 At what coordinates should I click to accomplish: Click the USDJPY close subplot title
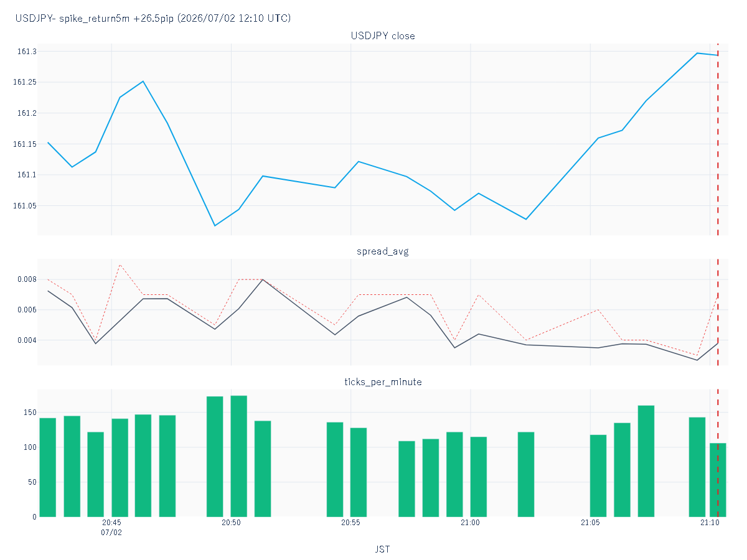pos(383,36)
